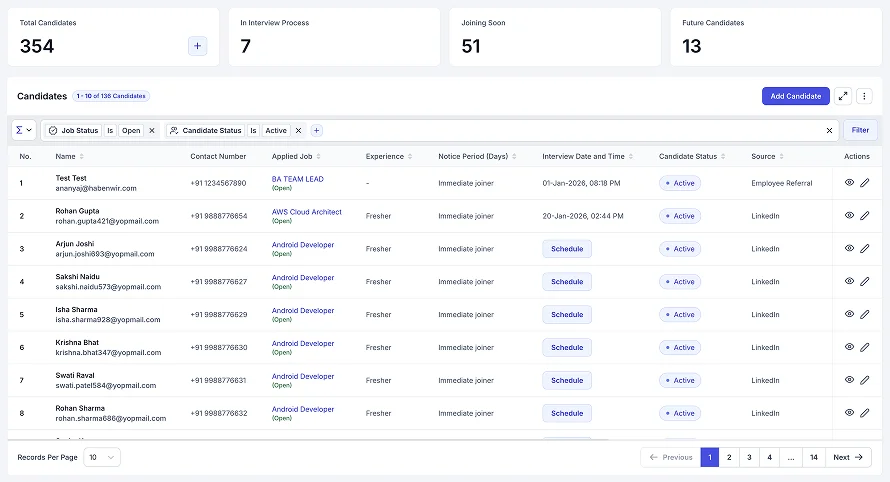
Task: Open the three-dot more options menu
Action: pos(864,96)
